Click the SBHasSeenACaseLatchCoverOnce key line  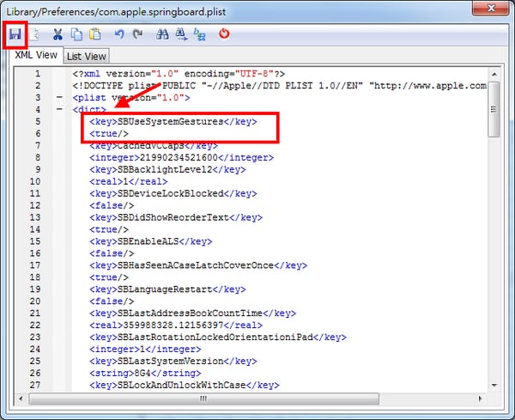[x=198, y=265]
